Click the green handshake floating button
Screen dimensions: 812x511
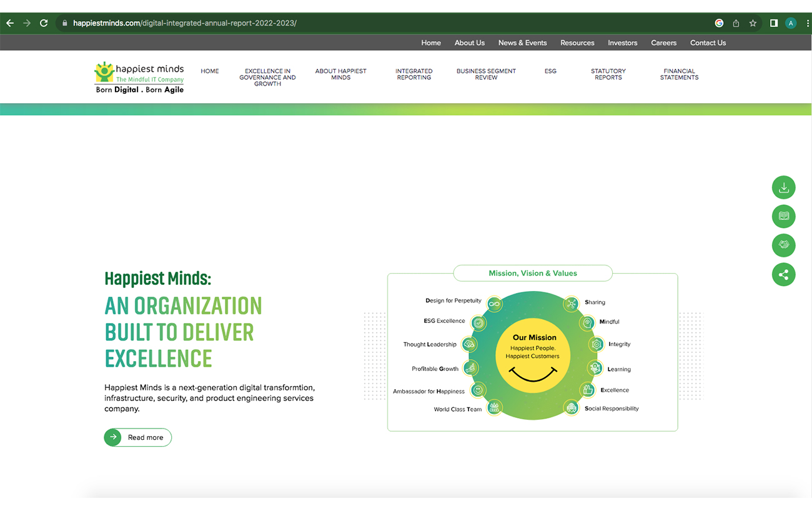click(x=784, y=245)
